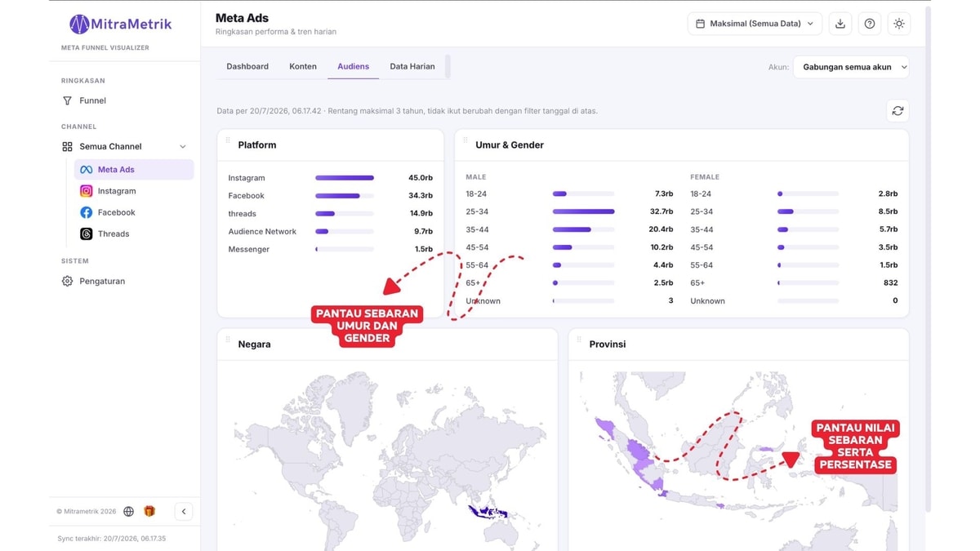Open the Maksimal (Semua Data) date dropdown
The width and height of the screenshot is (980, 551).
coord(755,24)
